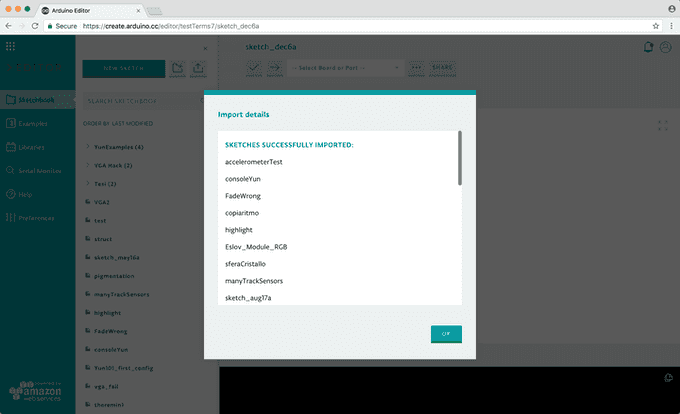The height and width of the screenshot is (414, 680).
Task: Click the Share button
Action: [x=443, y=68]
